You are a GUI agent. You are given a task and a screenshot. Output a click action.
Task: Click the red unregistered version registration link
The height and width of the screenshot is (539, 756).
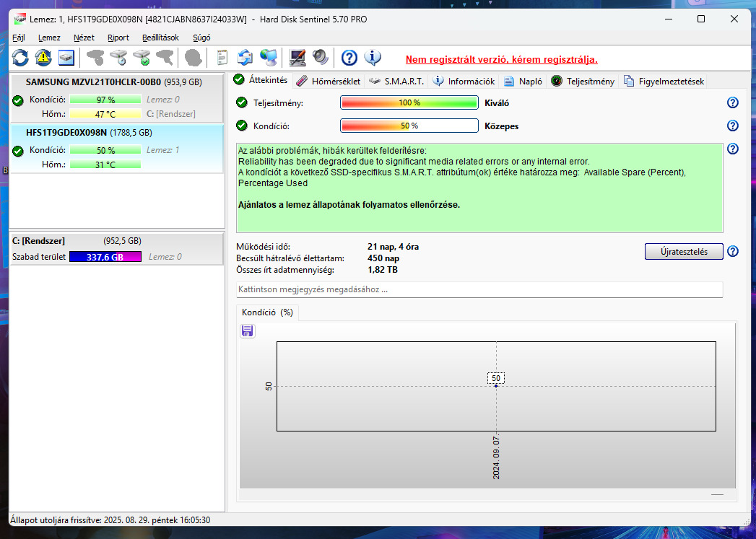pyautogui.click(x=501, y=60)
